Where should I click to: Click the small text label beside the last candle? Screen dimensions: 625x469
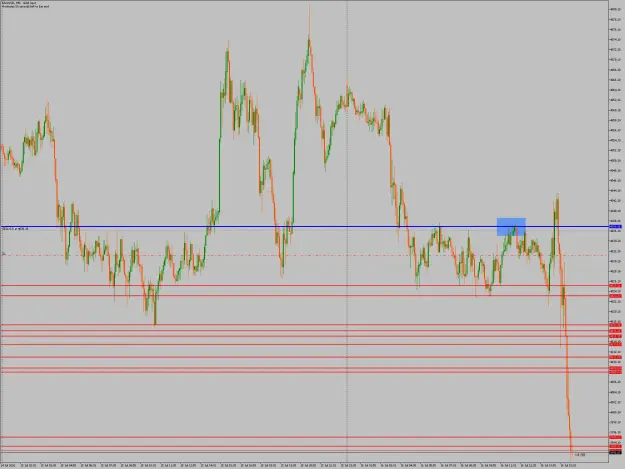coord(580,455)
